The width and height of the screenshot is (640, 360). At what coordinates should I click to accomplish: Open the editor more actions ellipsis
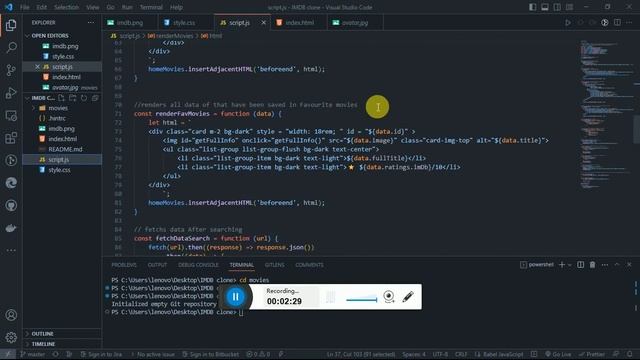click(629, 23)
